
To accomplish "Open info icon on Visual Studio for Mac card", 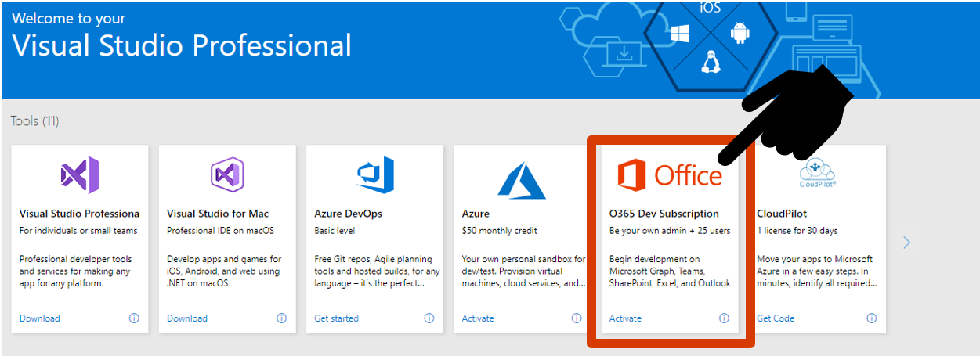I will point(281,318).
